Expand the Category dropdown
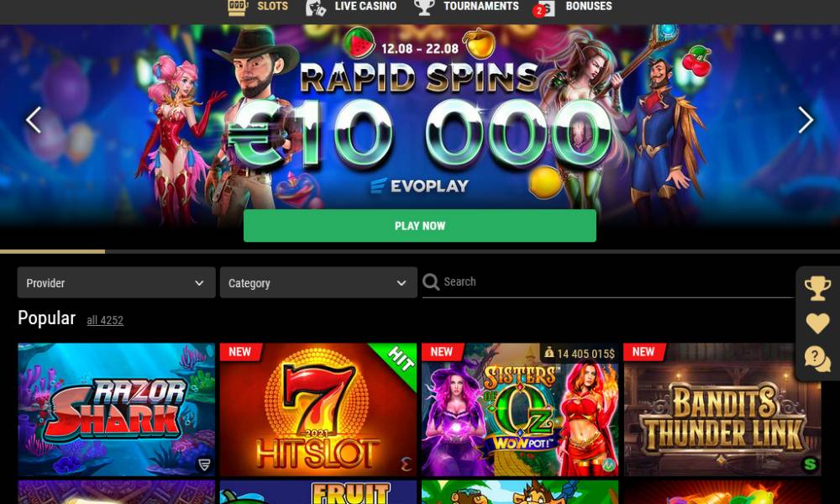Image resolution: width=840 pixels, height=504 pixels. (318, 283)
